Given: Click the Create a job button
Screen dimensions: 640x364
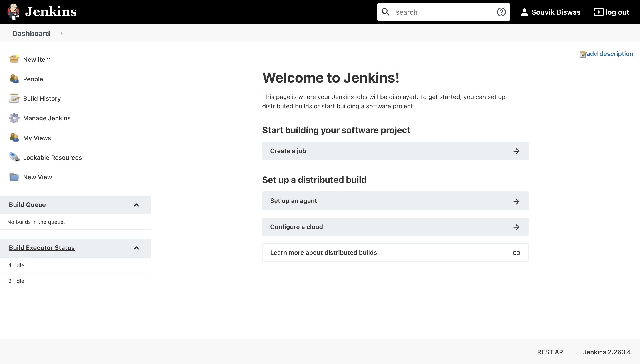Looking at the screenshot, I should pyautogui.click(x=396, y=151).
